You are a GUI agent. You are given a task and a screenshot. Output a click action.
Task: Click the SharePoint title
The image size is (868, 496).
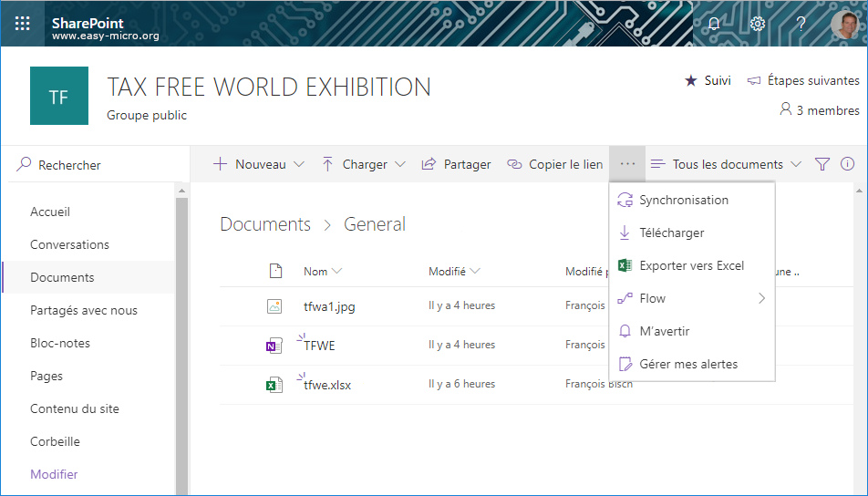click(88, 24)
